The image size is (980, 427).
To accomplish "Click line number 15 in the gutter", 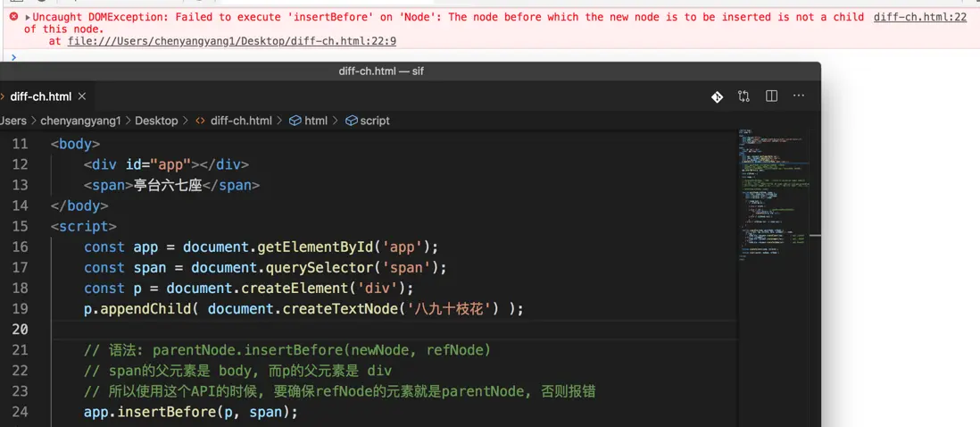I will (x=20, y=226).
